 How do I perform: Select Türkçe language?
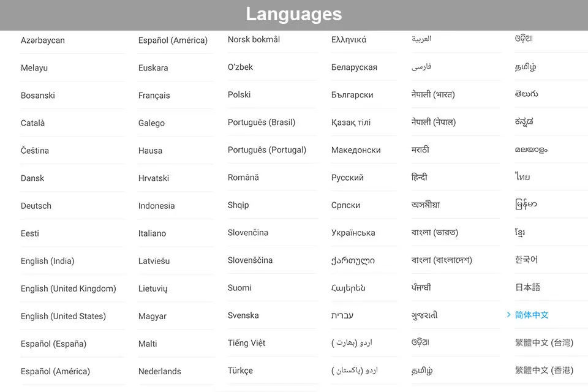point(240,371)
